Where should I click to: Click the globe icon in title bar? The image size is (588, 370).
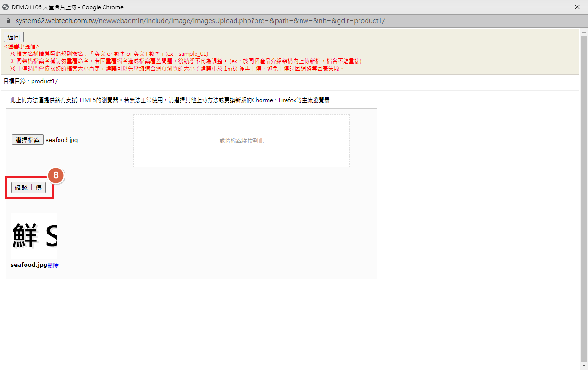click(6, 7)
